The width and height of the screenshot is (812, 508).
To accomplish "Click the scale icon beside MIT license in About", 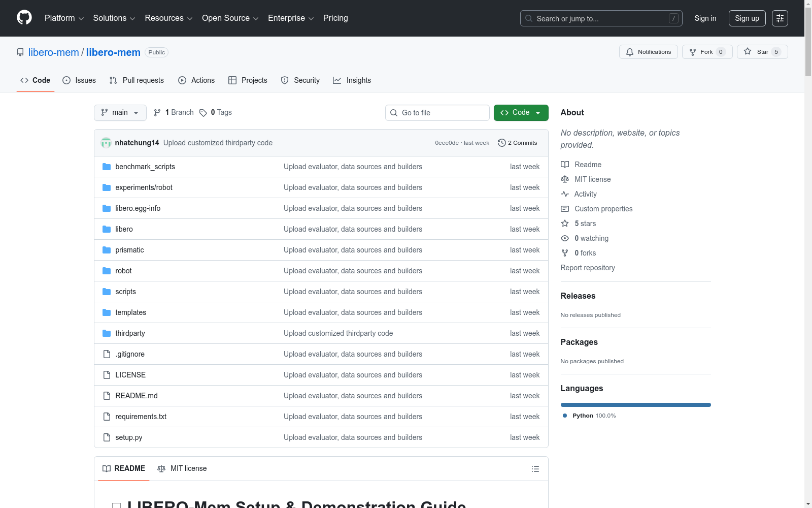I will (565, 179).
